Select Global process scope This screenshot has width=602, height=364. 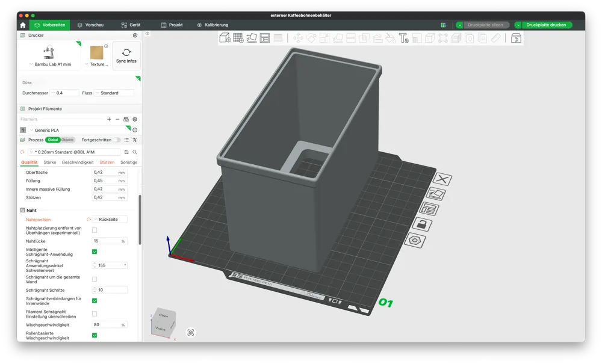(x=53, y=140)
